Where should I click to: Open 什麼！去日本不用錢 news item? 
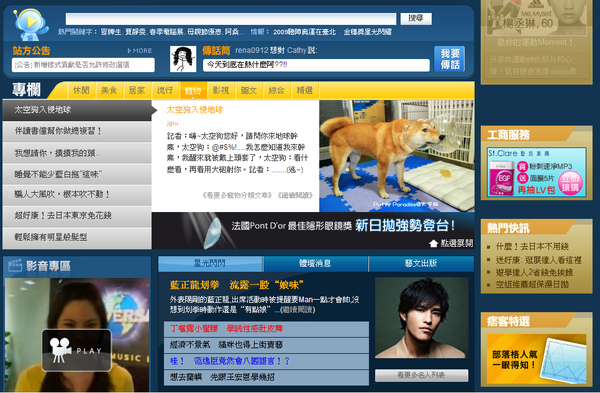point(532,247)
